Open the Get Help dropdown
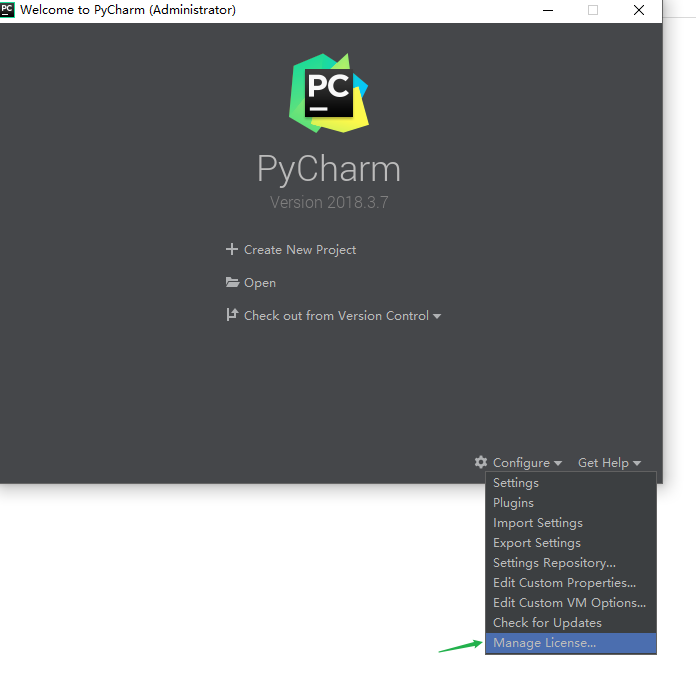Viewport: 696px width, 678px height. tap(609, 463)
